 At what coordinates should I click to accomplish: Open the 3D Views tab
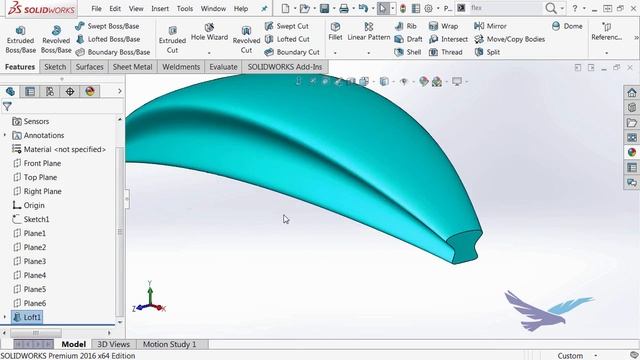coord(113,344)
